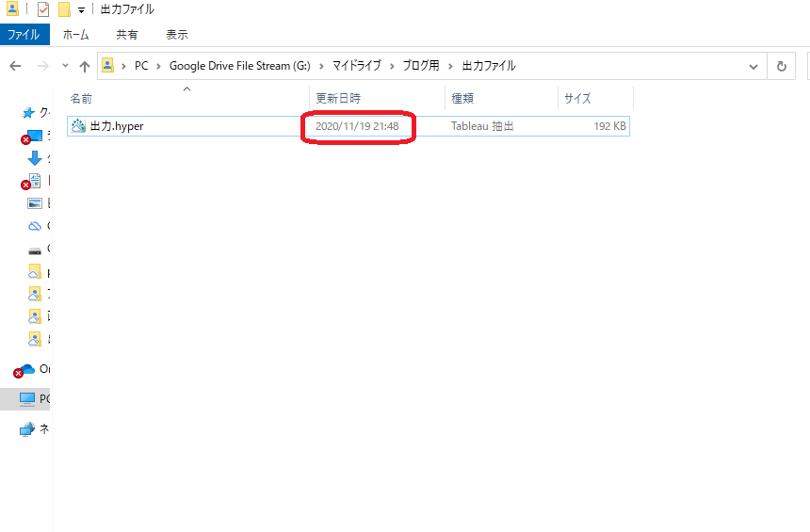Click the Quick Access star icon
This screenshot has width=810, height=532.
pyautogui.click(x=28, y=112)
